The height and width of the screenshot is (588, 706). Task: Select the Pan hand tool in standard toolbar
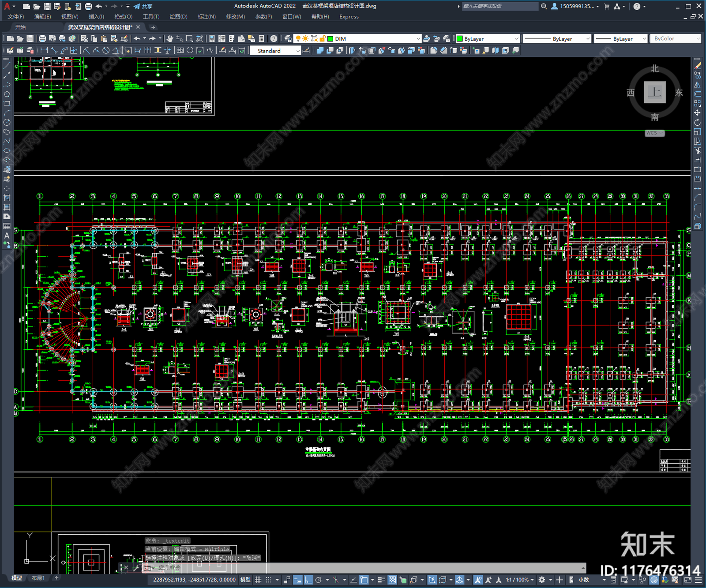[x=170, y=39]
